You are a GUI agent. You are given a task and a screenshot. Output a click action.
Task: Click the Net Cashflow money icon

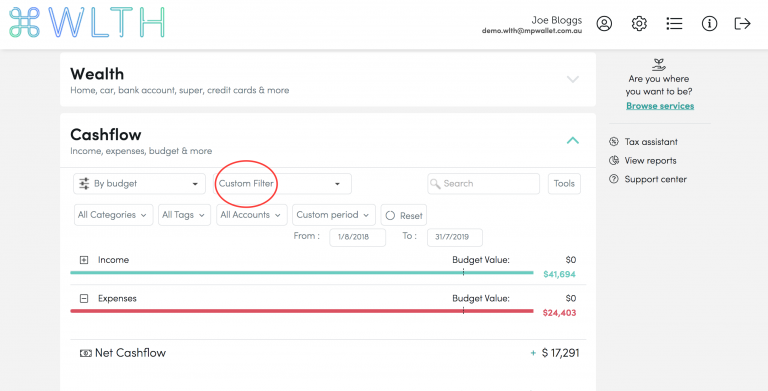pos(86,353)
